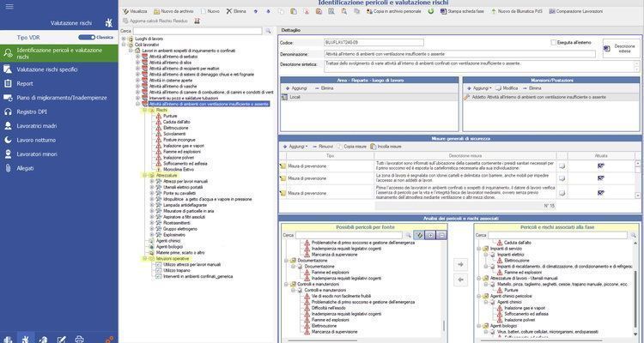644x343 pixels.
Task: Click Nuovo da archivio button
Action: coord(174,11)
